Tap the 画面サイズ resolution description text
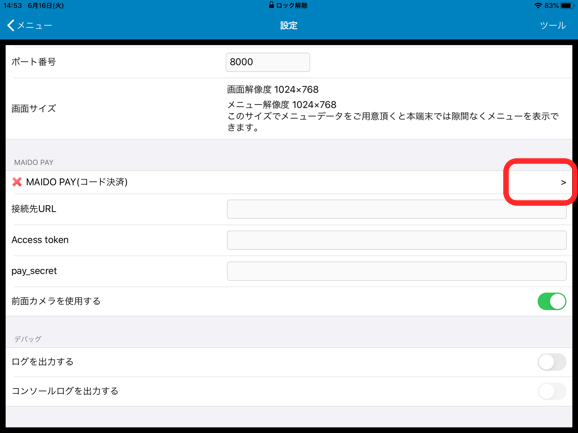This screenshot has height=433, width=578. tap(393, 108)
